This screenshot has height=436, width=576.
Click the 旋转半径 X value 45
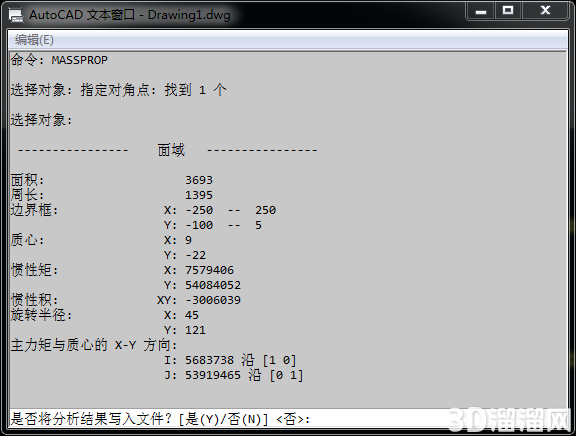click(192, 315)
